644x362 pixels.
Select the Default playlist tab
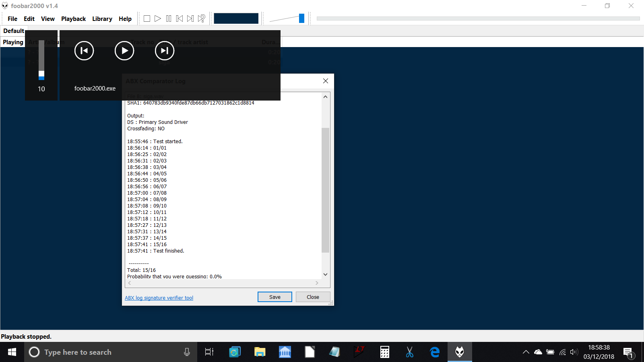13,31
